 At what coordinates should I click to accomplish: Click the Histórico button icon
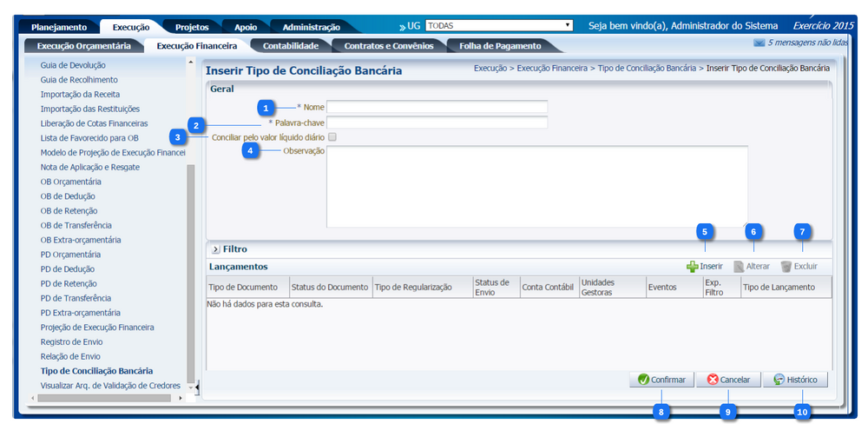[x=779, y=380]
